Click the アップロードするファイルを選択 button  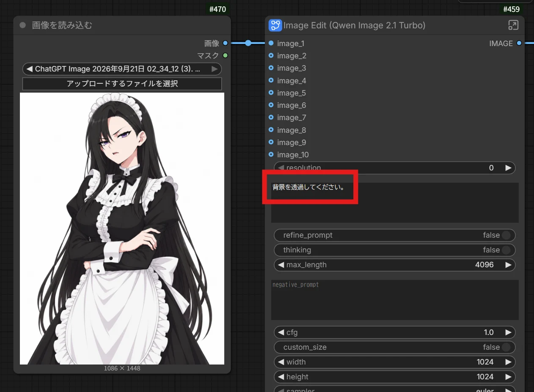click(122, 84)
